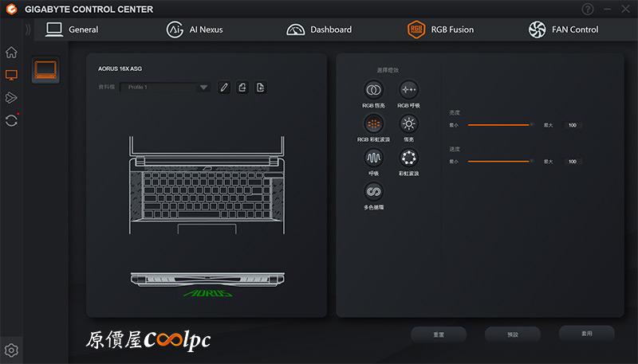Select the RGB 恆亮 lighting effect
638x364 pixels.
point(373,89)
